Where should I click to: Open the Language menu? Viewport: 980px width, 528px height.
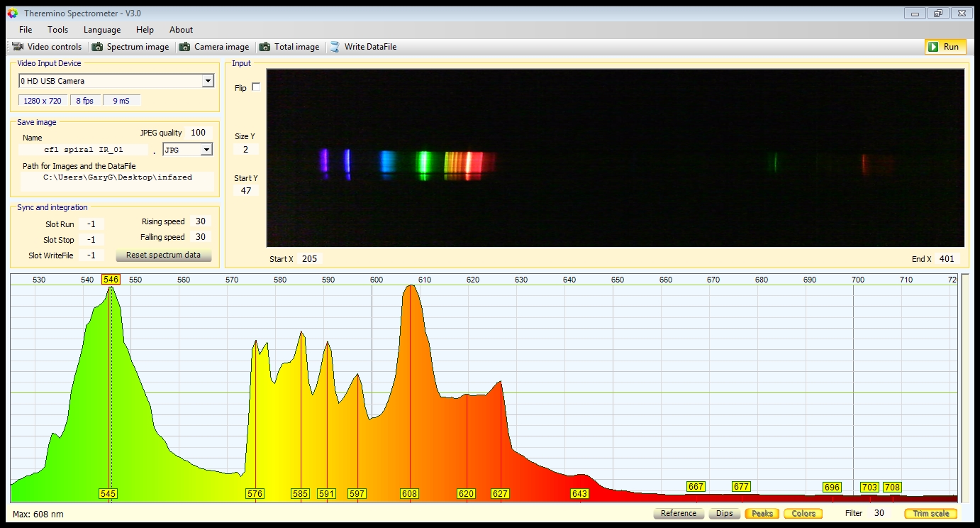102,30
